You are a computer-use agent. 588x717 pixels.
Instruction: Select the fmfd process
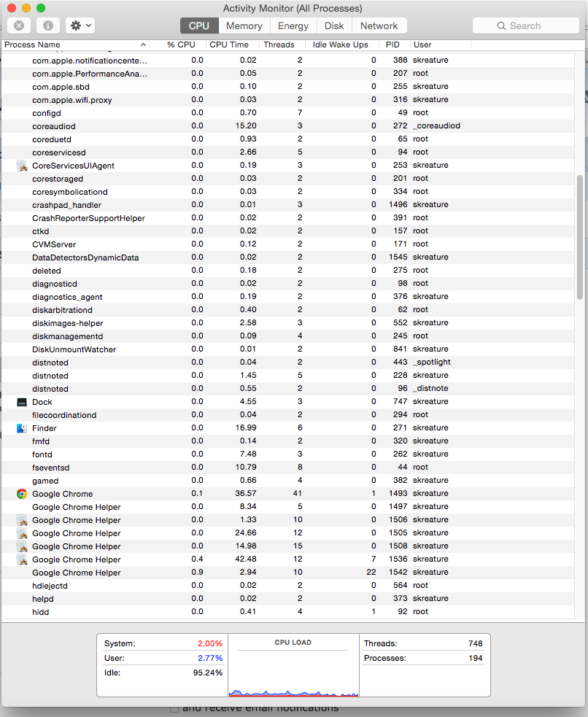coord(288,441)
